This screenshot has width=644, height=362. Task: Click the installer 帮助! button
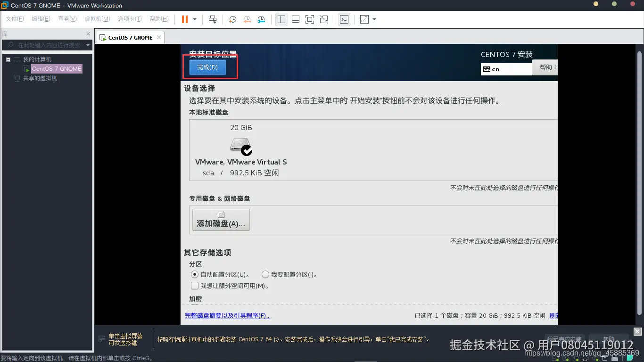[545, 67]
